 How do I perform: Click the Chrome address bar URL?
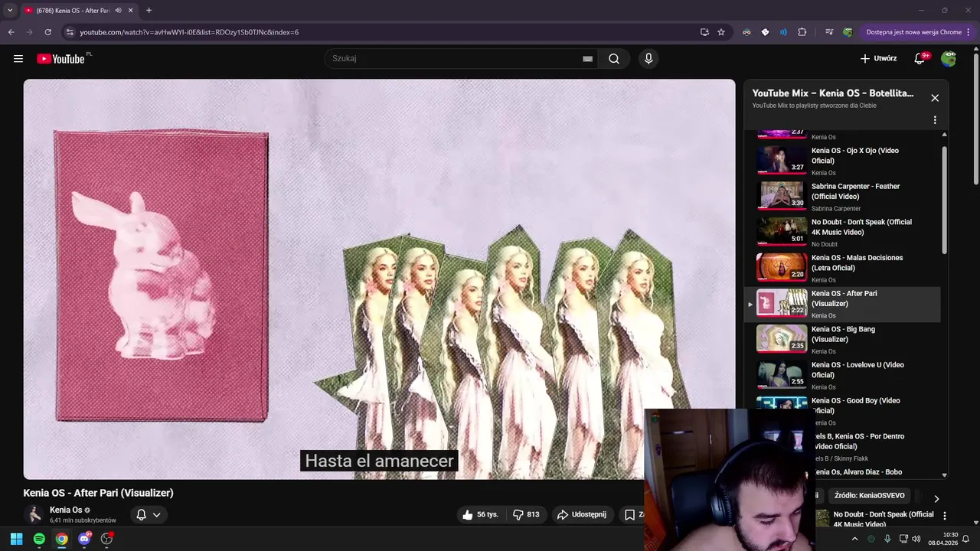[189, 32]
